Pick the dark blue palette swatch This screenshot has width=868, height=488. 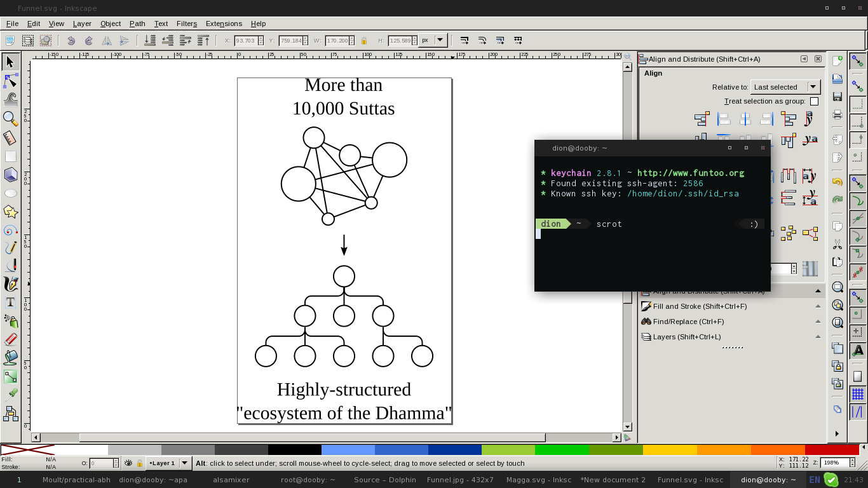pyautogui.click(x=455, y=450)
